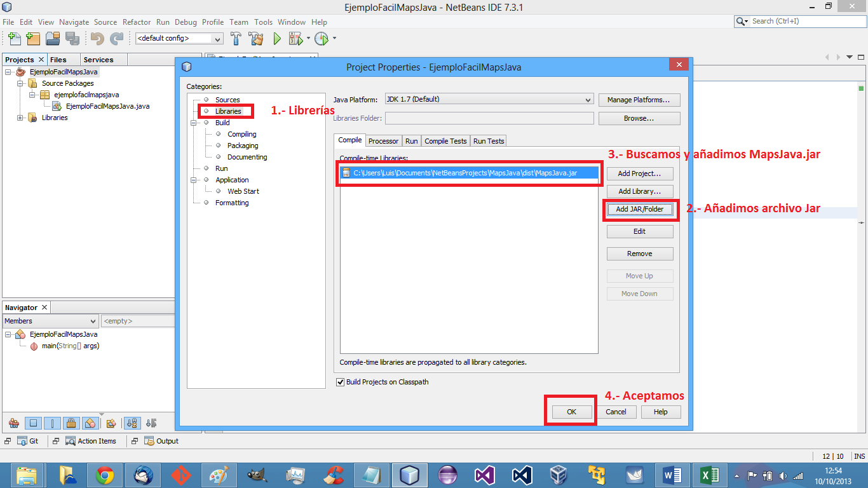The width and height of the screenshot is (868, 488).
Task: Open the Debug Project dropdown arrow
Action: pos(309,38)
